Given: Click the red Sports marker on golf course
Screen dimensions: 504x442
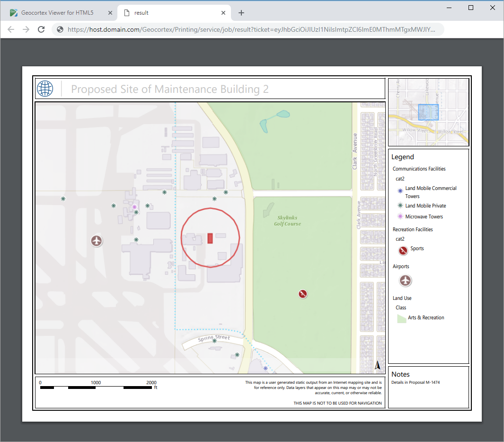Looking at the screenshot, I should (x=303, y=294).
